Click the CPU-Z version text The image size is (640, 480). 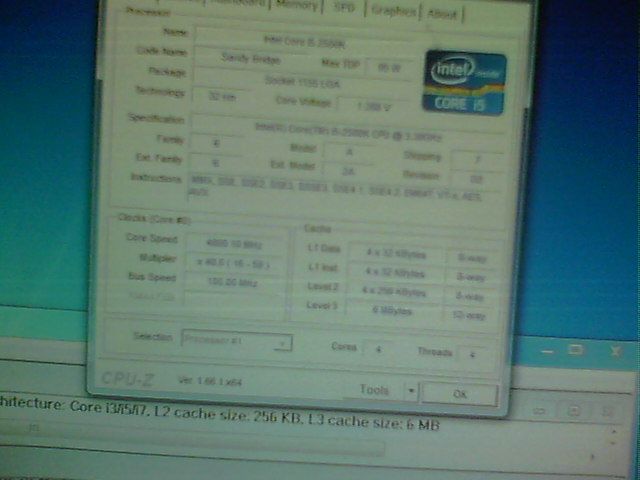[x=210, y=381]
